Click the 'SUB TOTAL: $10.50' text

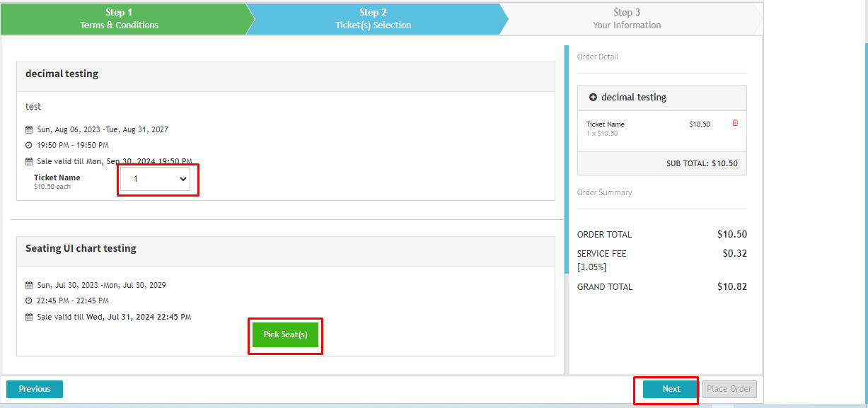point(702,163)
